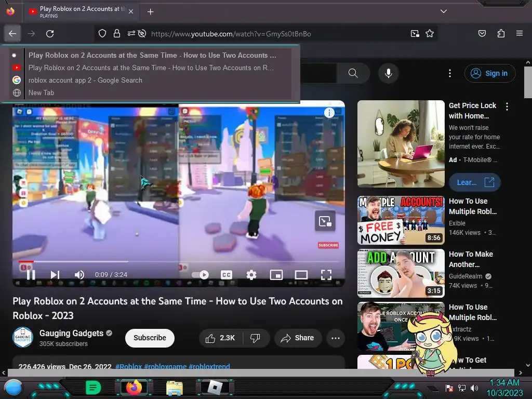Like the video with thumbs up 2.3K
Viewport: 532px width, 399px height.
click(220, 338)
